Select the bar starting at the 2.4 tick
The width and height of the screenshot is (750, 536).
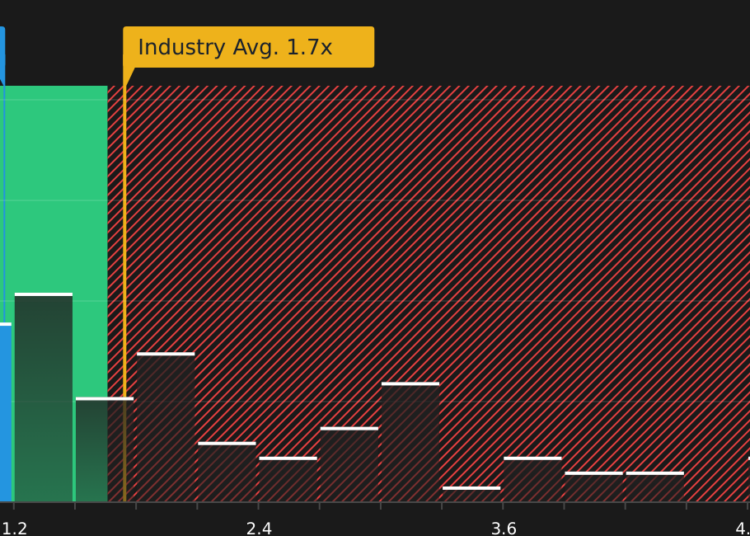288,479
